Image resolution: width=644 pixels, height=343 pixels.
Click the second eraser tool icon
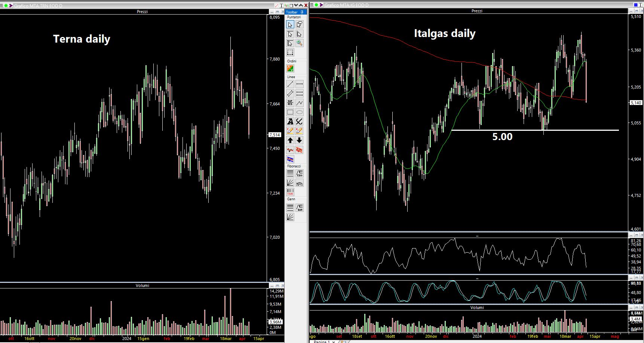click(x=300, y=131)
